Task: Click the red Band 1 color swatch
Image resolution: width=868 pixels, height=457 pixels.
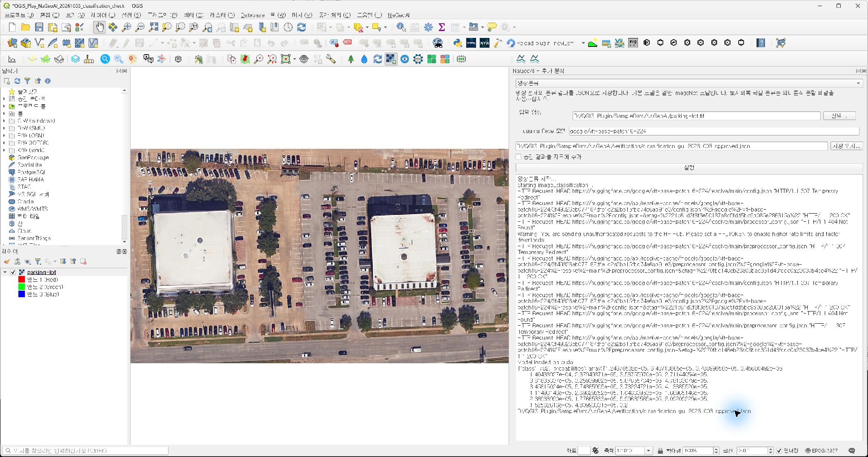Action: click(22, 280)
